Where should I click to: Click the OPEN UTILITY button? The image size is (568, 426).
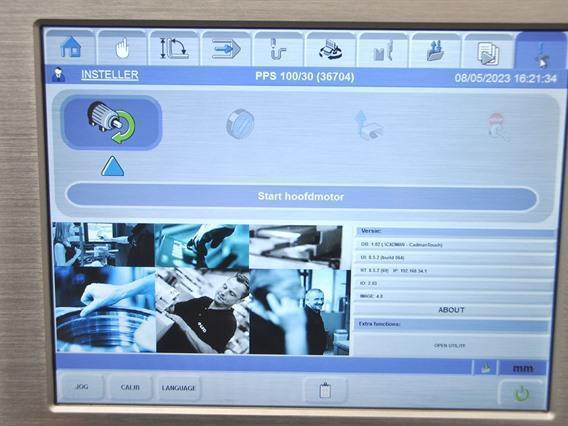tap(450, 346)
